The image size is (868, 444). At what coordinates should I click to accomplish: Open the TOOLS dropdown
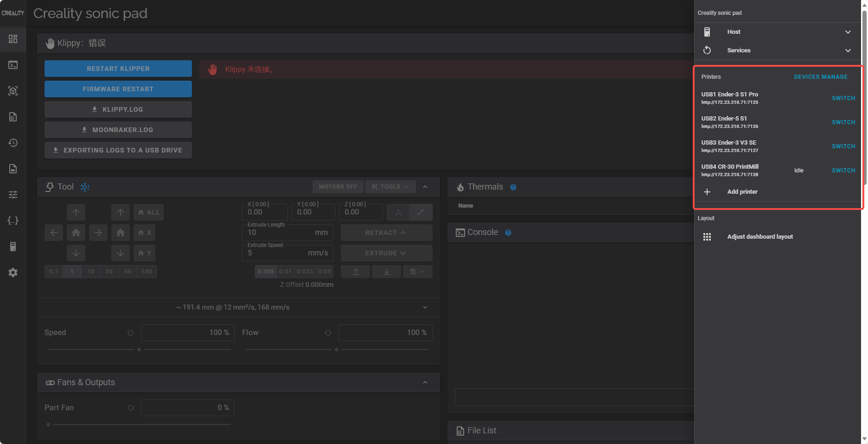pos(390,187)
